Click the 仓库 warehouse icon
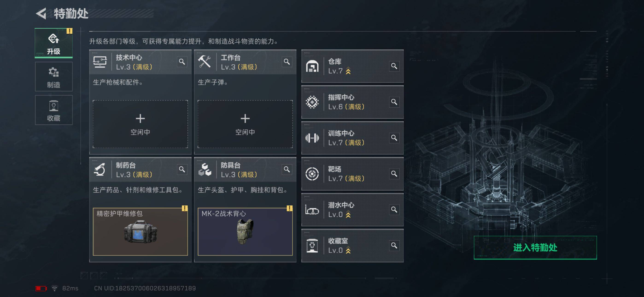 [312, 66]
